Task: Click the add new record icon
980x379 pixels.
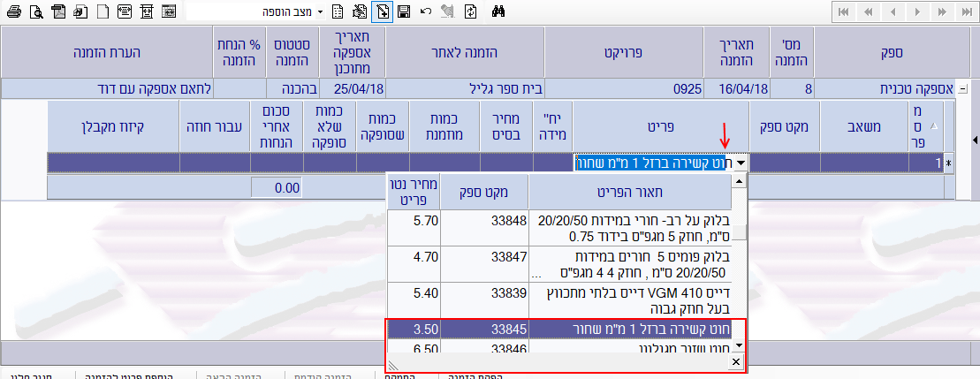Action: [383, 11]
